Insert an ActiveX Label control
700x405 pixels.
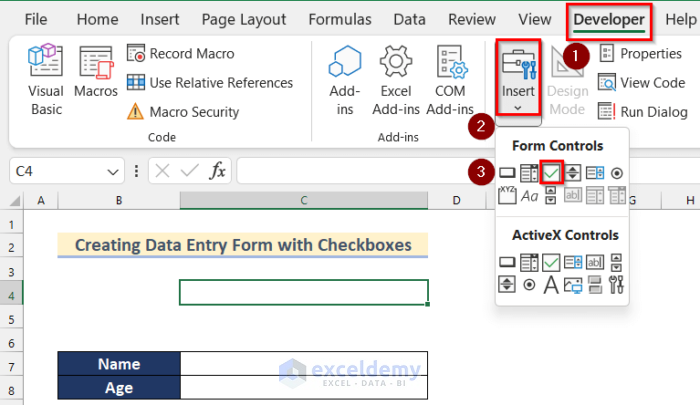[x=551, y=286]
